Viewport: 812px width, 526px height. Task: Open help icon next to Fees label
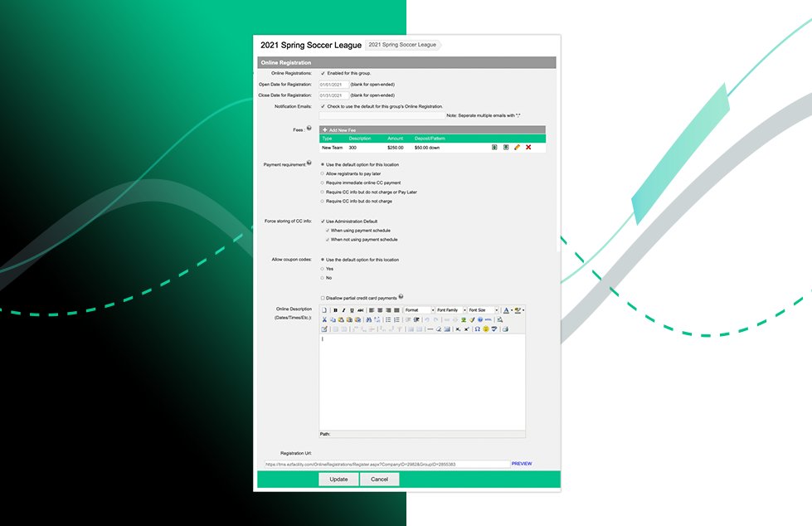(309, 129)
